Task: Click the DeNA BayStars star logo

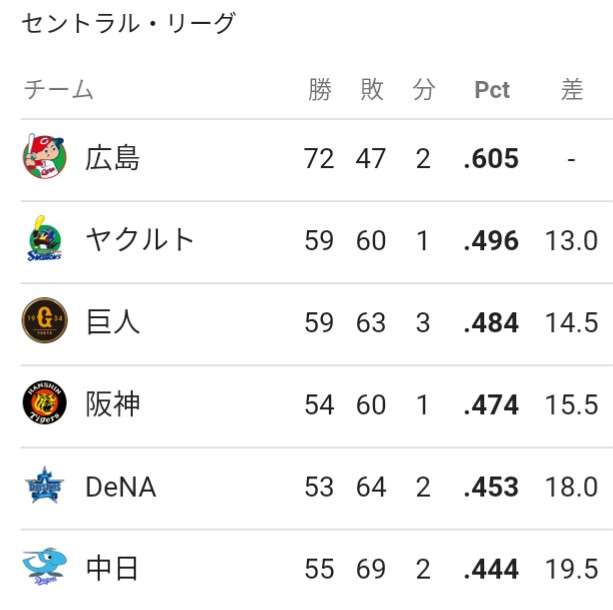Action: (x=45, y=485)
